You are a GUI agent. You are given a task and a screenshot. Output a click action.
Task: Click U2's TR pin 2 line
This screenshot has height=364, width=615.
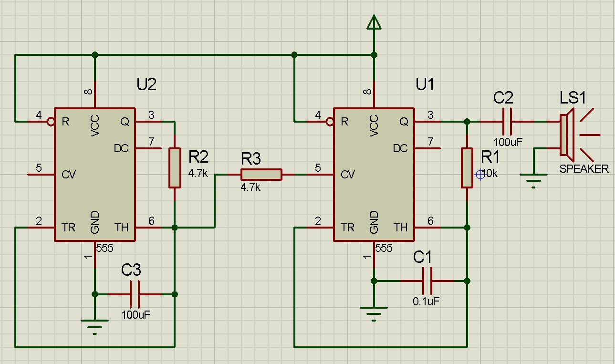[41, 228]
